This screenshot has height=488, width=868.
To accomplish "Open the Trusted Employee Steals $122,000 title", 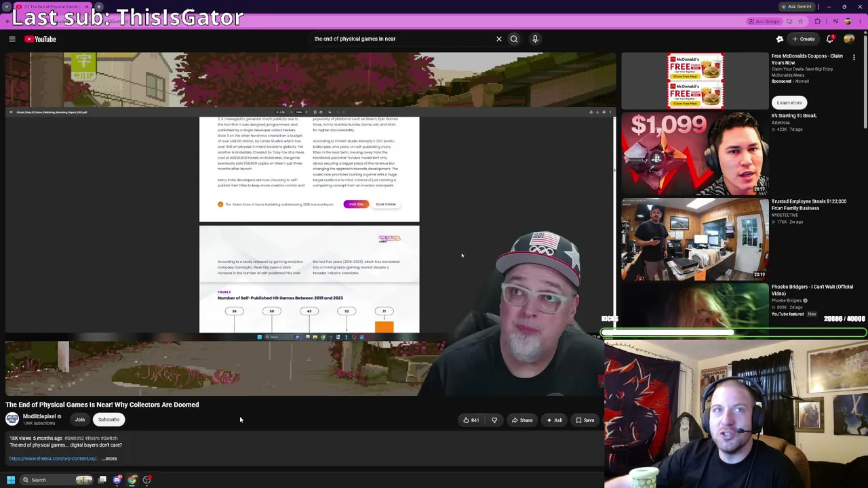I will click(808, 205).
